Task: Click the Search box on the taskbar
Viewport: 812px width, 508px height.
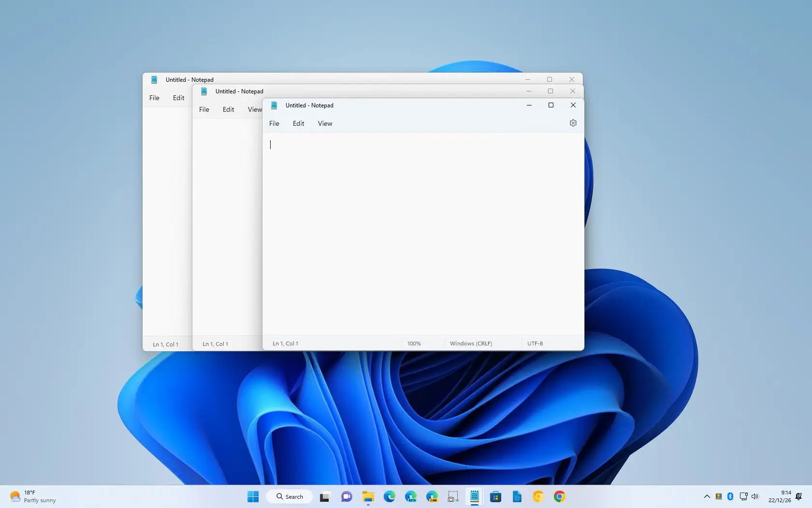Action: tap(290, 496)
